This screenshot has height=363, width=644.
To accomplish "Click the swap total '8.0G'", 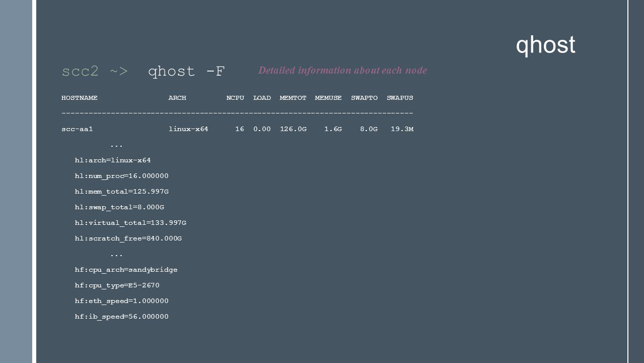I will [369, 129].
